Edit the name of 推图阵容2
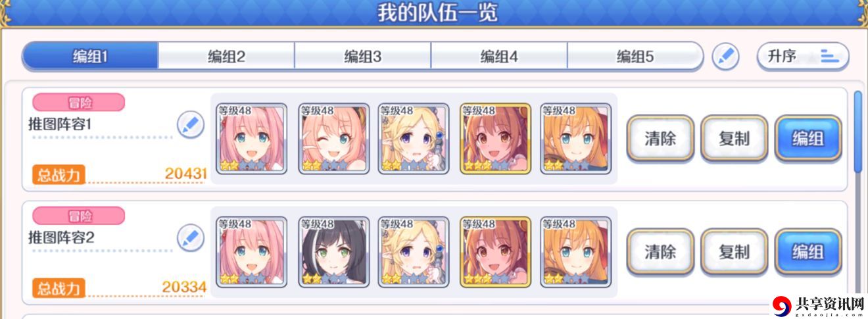Viewport: 868px width, 319px height. pos(191,238)
